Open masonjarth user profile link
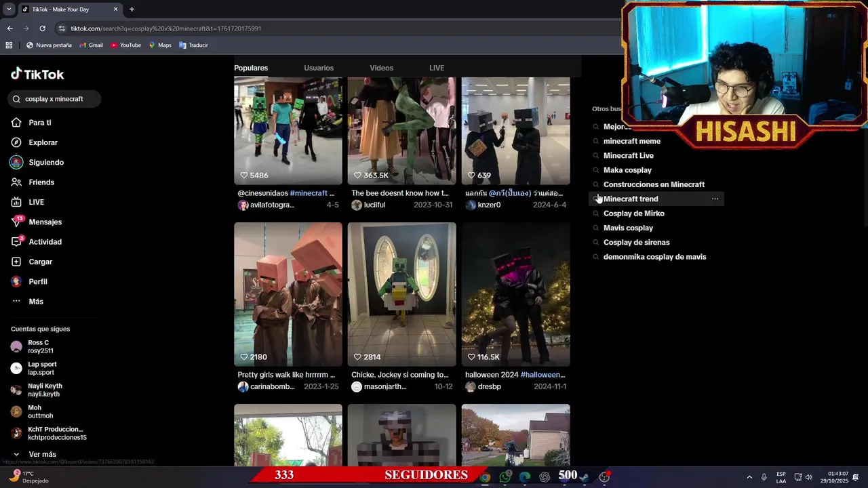Image resolution: width=868 pixels, height=488 pixels. [x=379, y=386]
